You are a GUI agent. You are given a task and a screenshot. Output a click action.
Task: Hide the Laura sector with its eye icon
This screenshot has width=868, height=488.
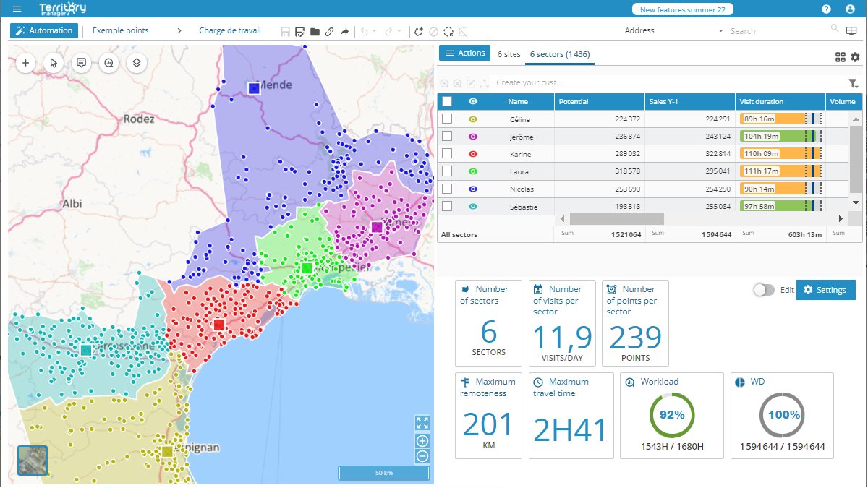[473, 171]
